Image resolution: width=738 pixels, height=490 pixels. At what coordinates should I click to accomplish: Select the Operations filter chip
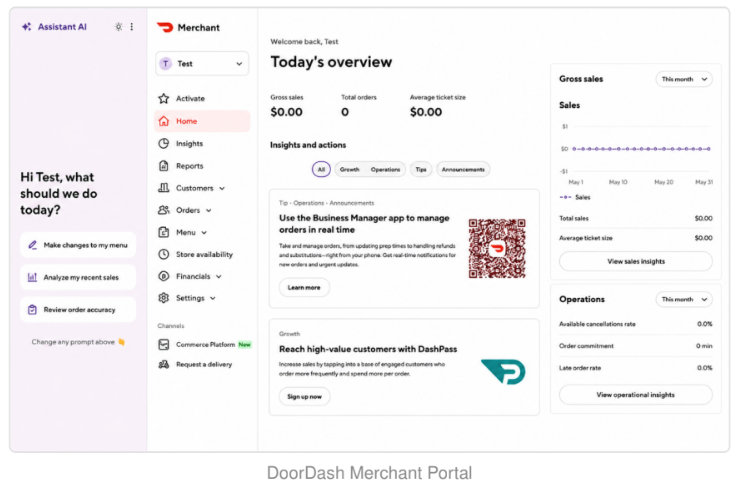pos(385,169)
